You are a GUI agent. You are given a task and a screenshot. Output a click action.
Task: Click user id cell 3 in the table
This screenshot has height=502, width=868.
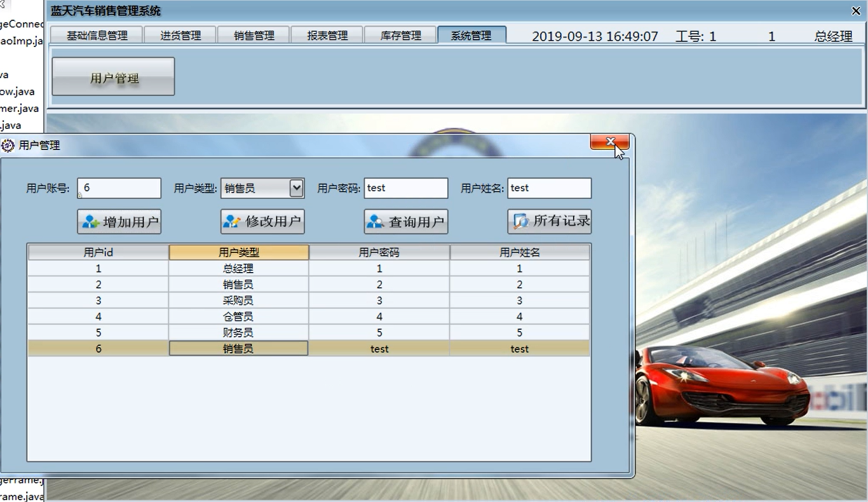coord(98,301)
